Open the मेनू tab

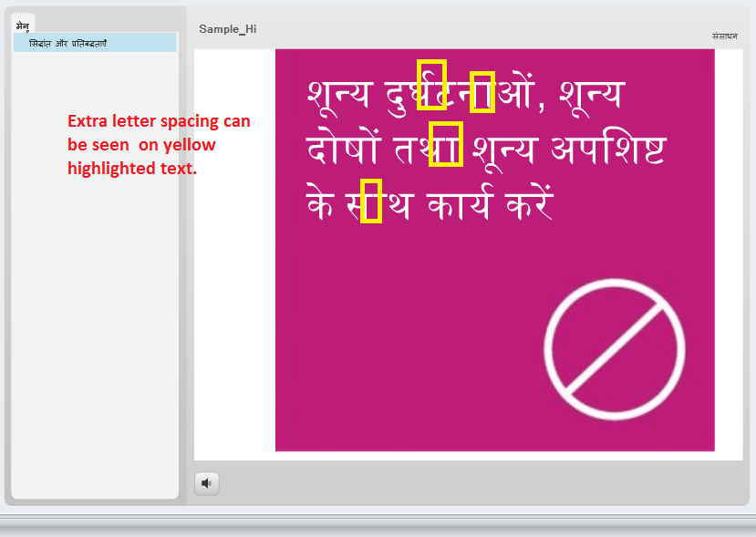[23, 25]
